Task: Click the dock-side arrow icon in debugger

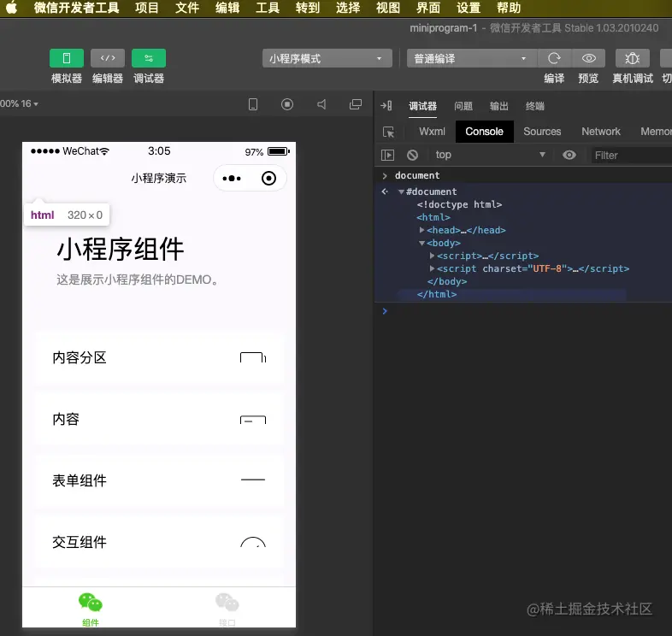Action: [x=386, y=105]
